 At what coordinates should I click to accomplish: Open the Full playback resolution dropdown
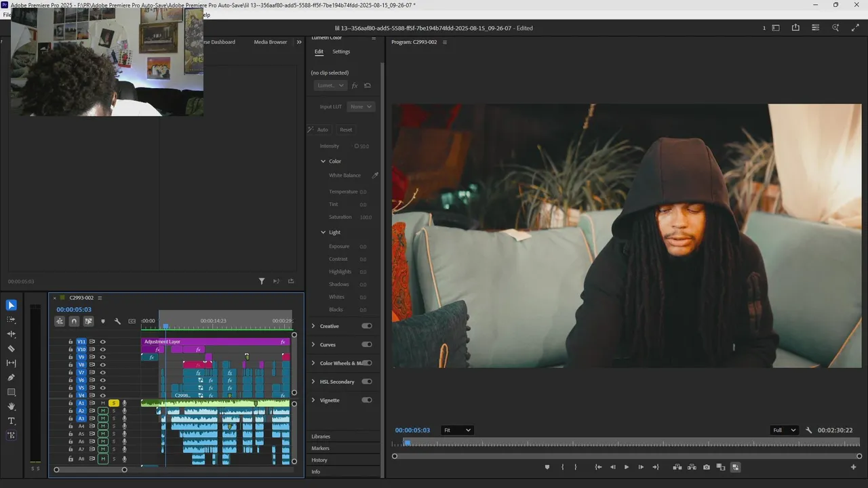click(784, 430)
